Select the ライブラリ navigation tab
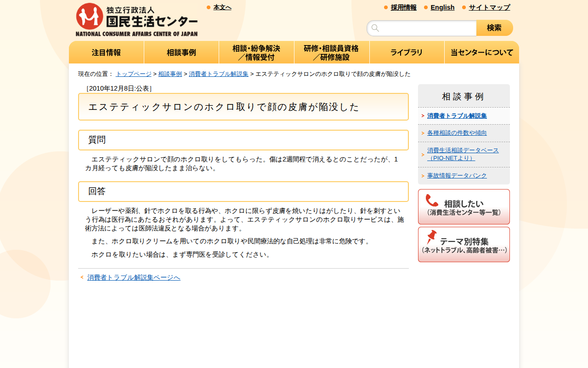588x368 pixels. 407,52
